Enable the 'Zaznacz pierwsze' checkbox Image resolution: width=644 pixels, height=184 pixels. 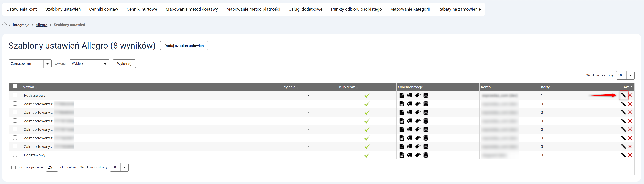pos(13,167)
